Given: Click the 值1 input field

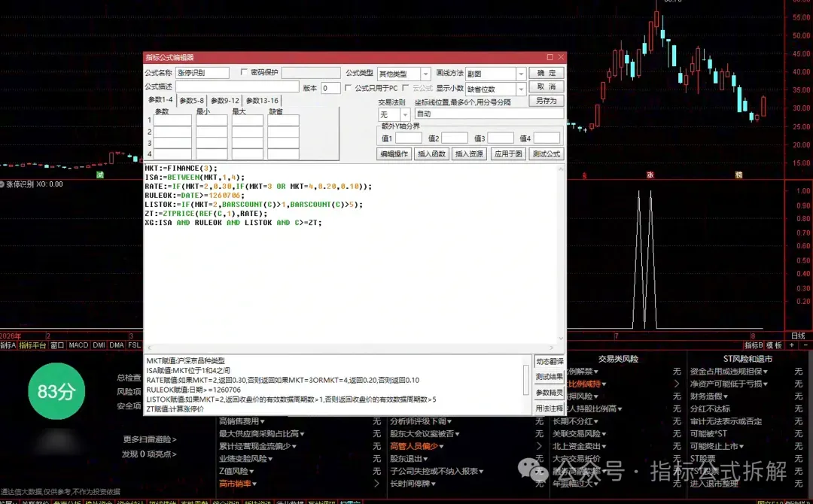Looking at the screenshot, I should [x=409, y=138].
